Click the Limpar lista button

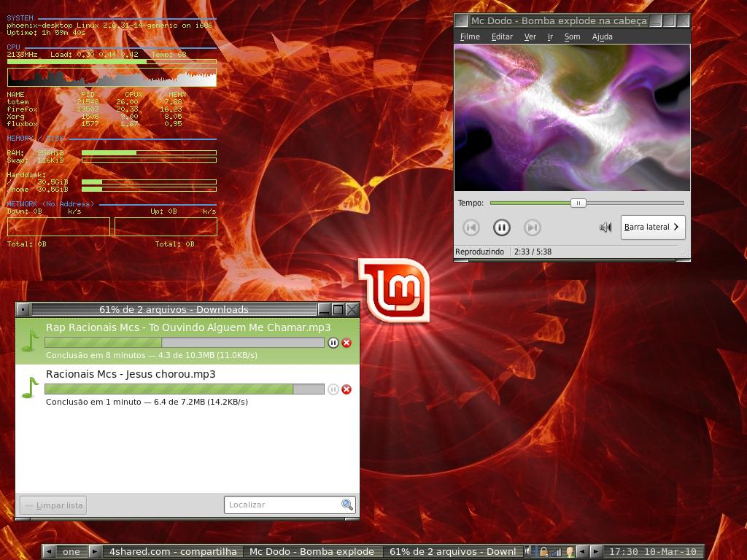click(53, 505)
